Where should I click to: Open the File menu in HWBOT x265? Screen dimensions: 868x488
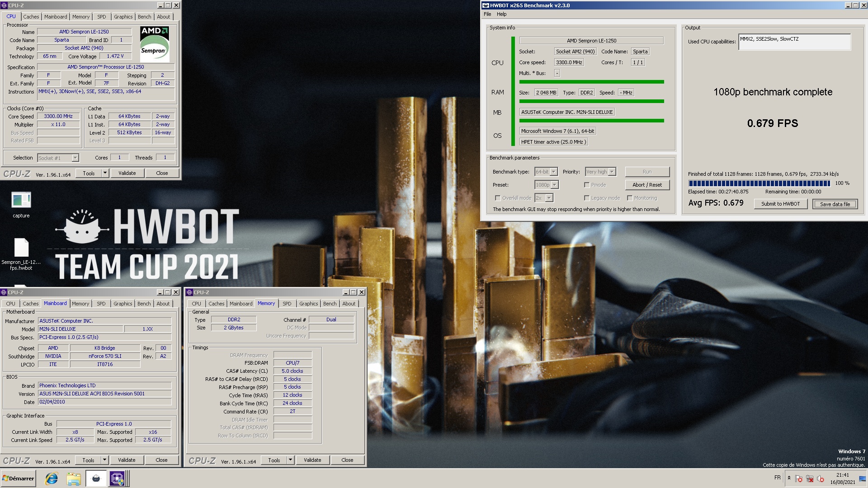click(487, 14)
